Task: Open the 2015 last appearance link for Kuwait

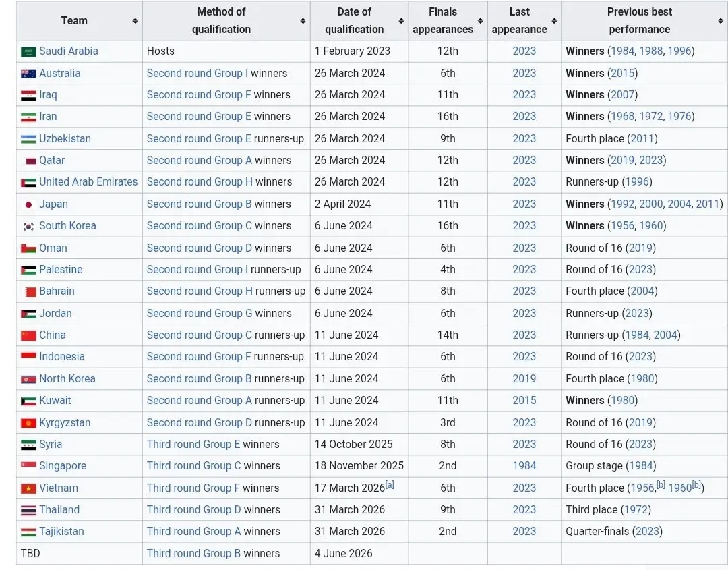Action: tap(524, 401)
